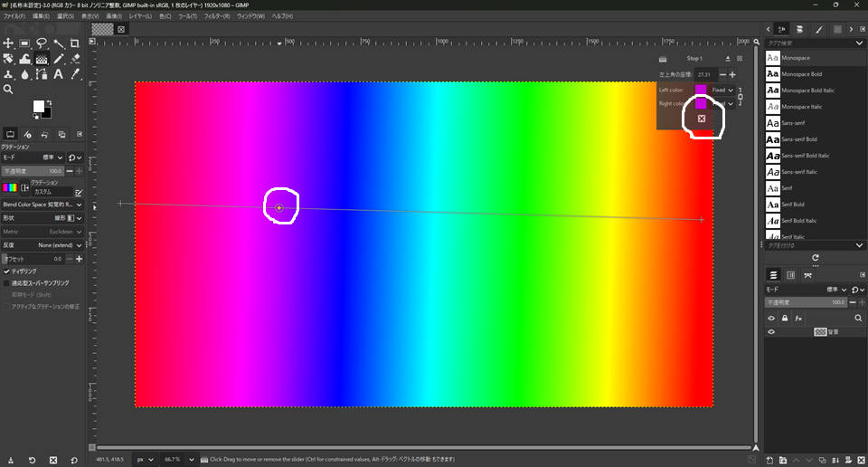
Task: Click the Left color magenta swatch
Action: click(701, 90)
